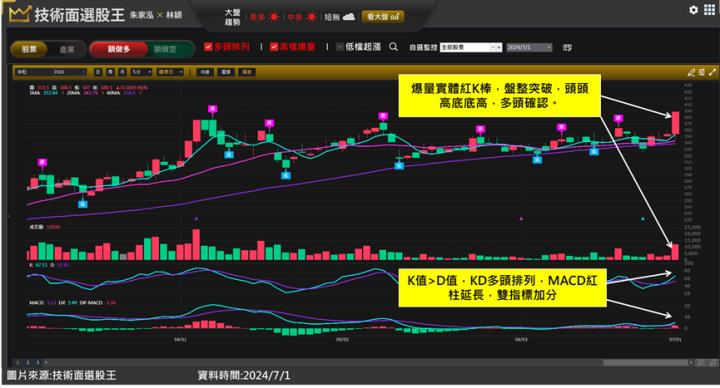Image resolution: width=720 pixels, height=388 pixels.
Task: Click the chart list settings icon
Action: click(702, 72)
